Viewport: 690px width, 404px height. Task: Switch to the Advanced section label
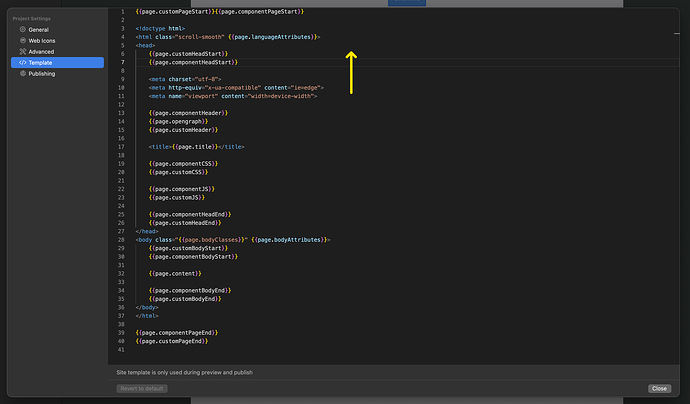pos(42,52)
